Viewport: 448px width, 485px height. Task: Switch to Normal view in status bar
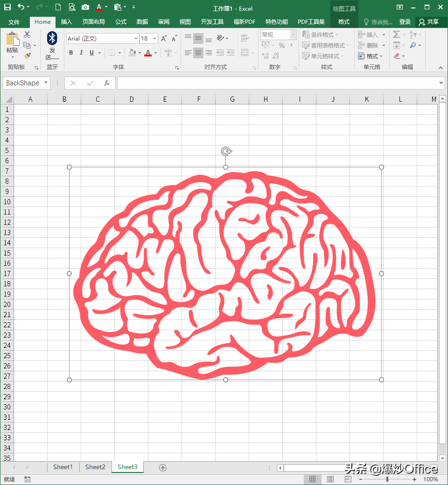pos(312,479)
